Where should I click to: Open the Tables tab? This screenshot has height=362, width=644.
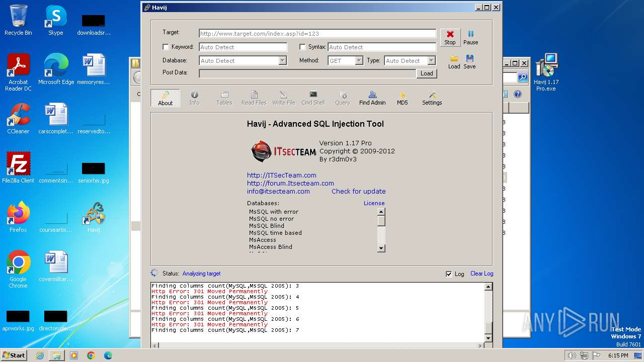(x=224, y=98)
